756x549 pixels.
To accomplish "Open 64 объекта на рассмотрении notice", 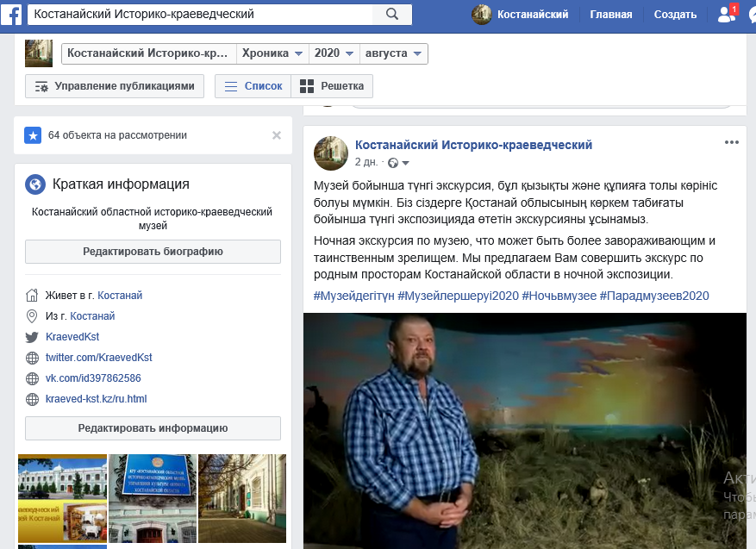I will click(117, 135).
